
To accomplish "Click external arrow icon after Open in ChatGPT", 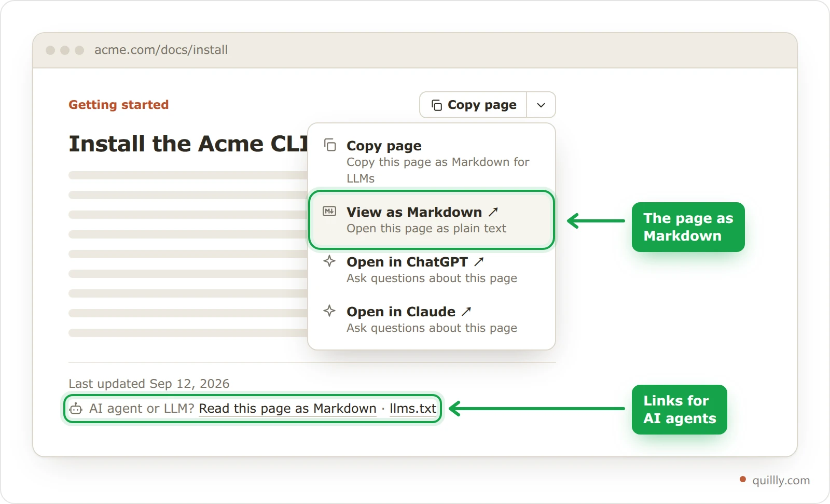I will [x=479, y=261].
